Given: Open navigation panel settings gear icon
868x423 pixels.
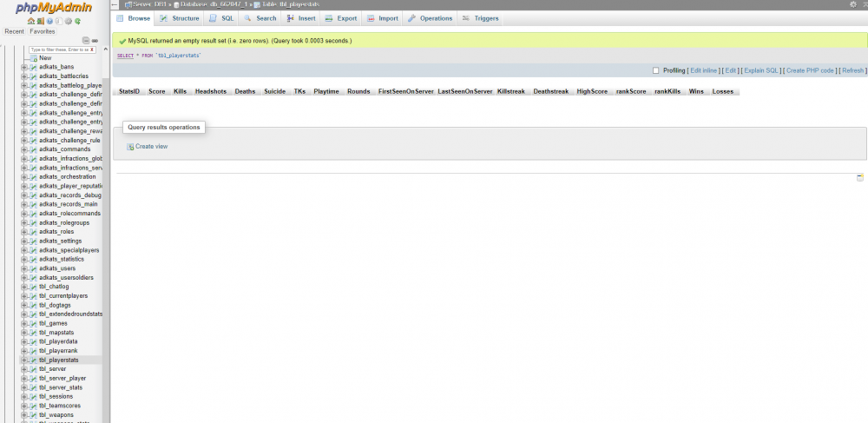Looking at the screenshot, I should 69,21.
